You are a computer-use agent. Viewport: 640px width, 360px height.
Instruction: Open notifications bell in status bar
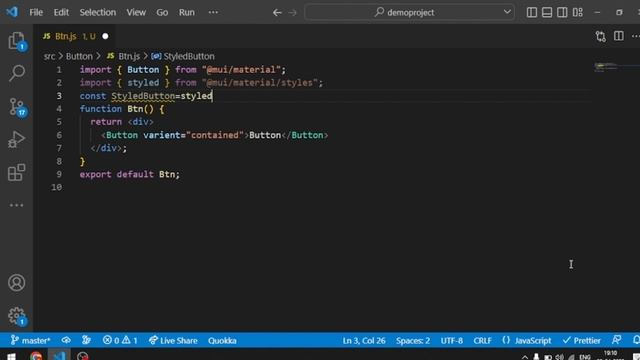point(636,340)
